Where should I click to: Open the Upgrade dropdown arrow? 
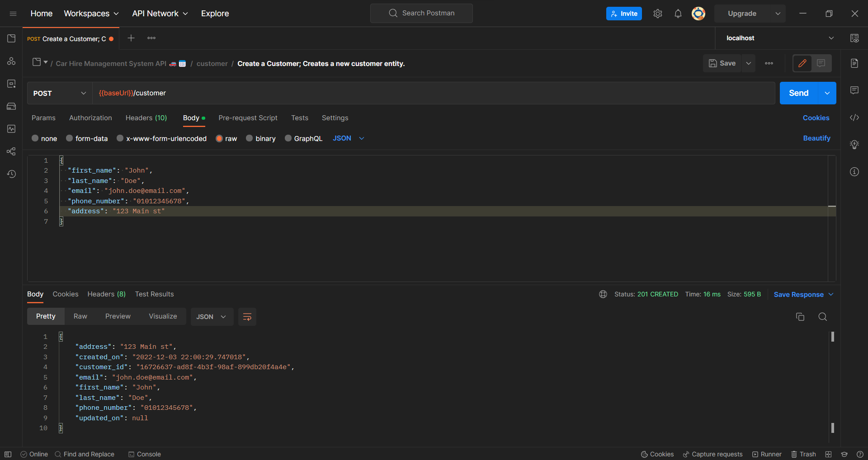tap(778, 14)
